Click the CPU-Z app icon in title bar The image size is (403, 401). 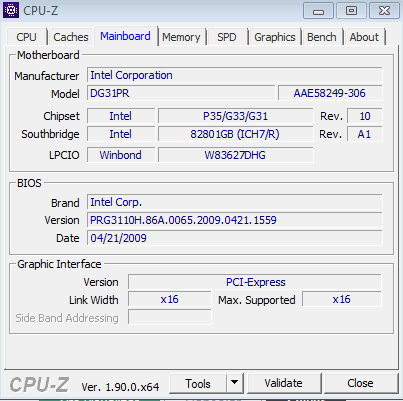click(x=11, y=10)
